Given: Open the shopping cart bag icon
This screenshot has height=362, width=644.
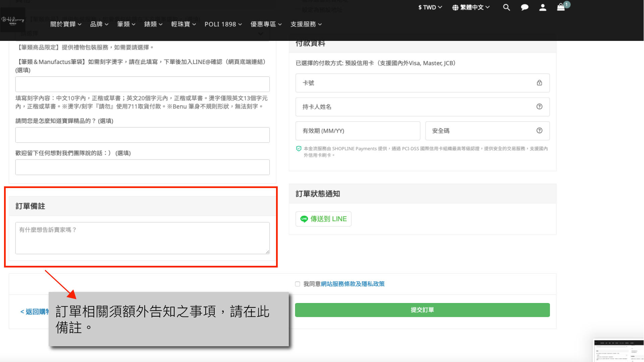Looking at the screenshot, I should pyautogui.click(x=561, y=7).
